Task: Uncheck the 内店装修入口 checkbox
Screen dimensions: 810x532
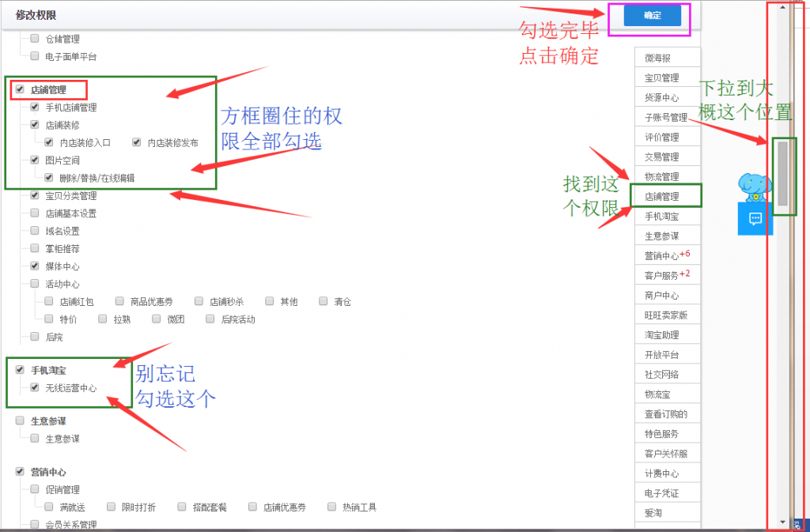Action: tap(49, 142)
